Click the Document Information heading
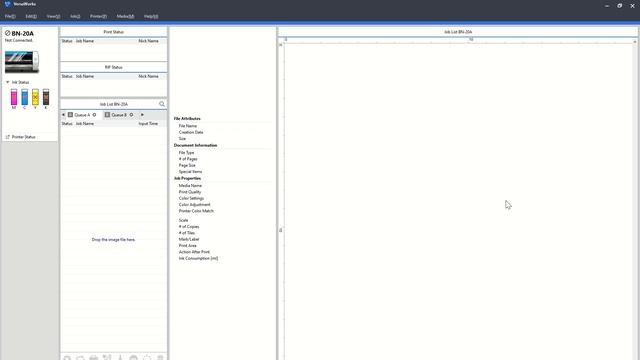 (x=196, y=145)
